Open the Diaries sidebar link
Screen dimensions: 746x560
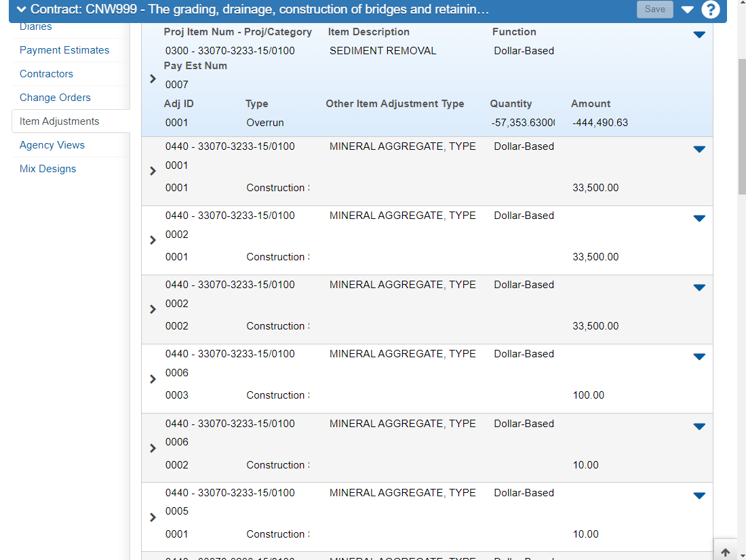point(36,26)
